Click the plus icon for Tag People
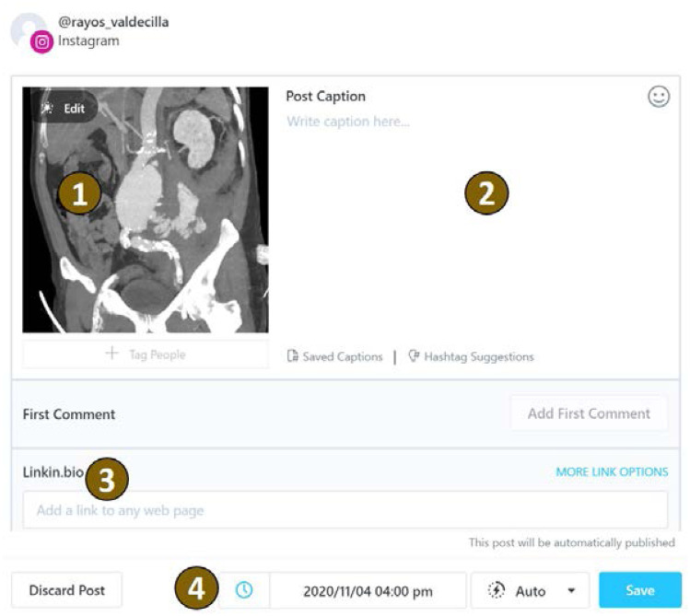This screenshot has height=616, width=690. click(112, 354)
